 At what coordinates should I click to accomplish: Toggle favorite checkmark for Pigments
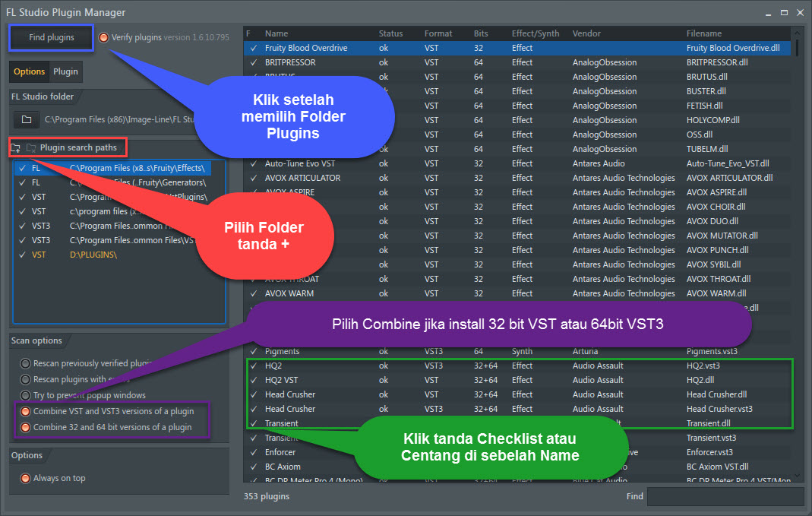253,351
